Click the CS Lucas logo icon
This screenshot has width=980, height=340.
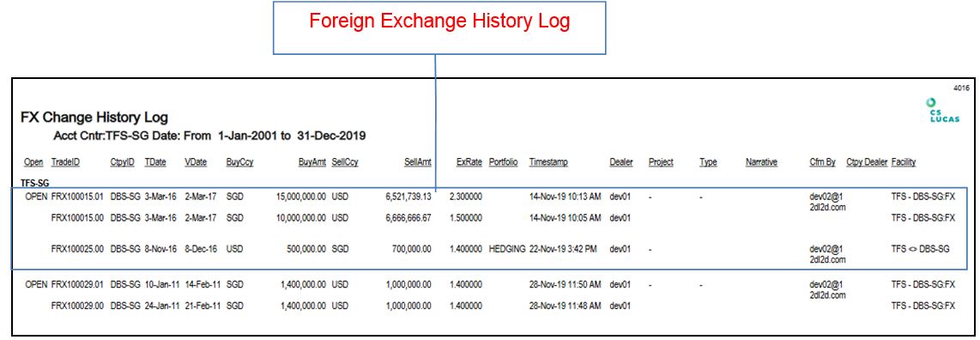pos(944,110)
